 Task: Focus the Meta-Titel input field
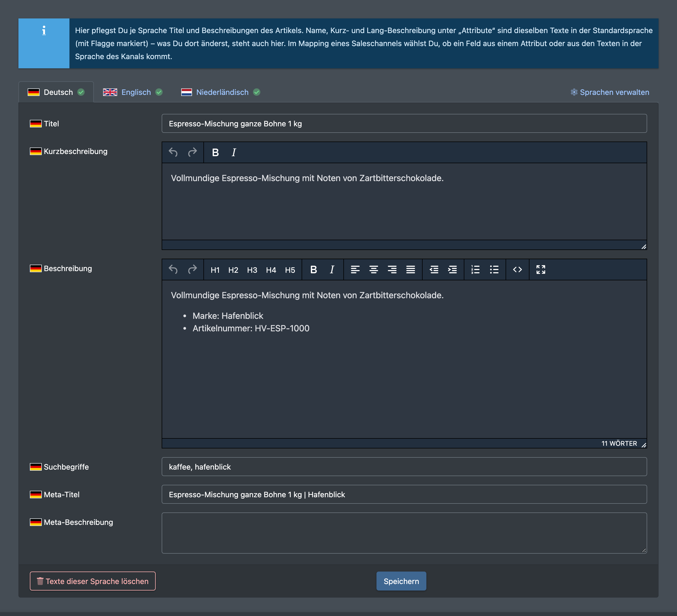[x=404, y=494]
